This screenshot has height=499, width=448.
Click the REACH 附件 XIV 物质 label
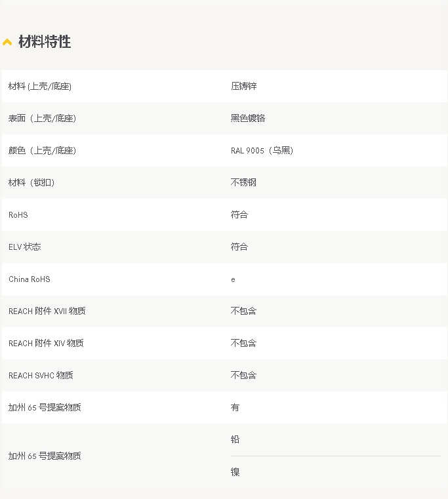[x=46, y=344]
